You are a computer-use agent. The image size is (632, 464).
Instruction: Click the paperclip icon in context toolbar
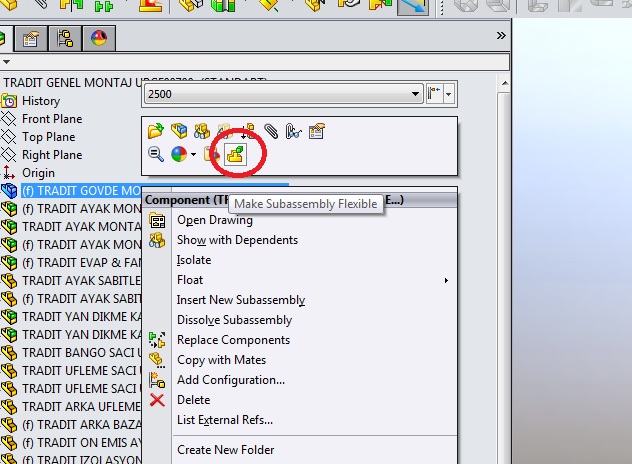[270, 131]
